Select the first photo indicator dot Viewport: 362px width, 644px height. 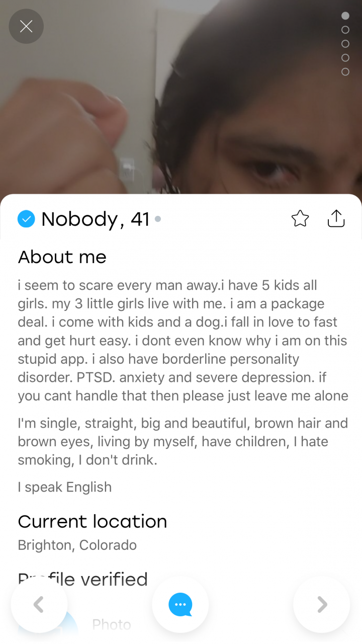345,16
